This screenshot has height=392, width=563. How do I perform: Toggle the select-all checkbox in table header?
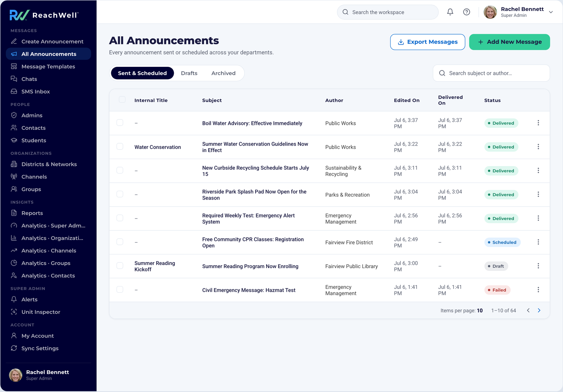122,100
